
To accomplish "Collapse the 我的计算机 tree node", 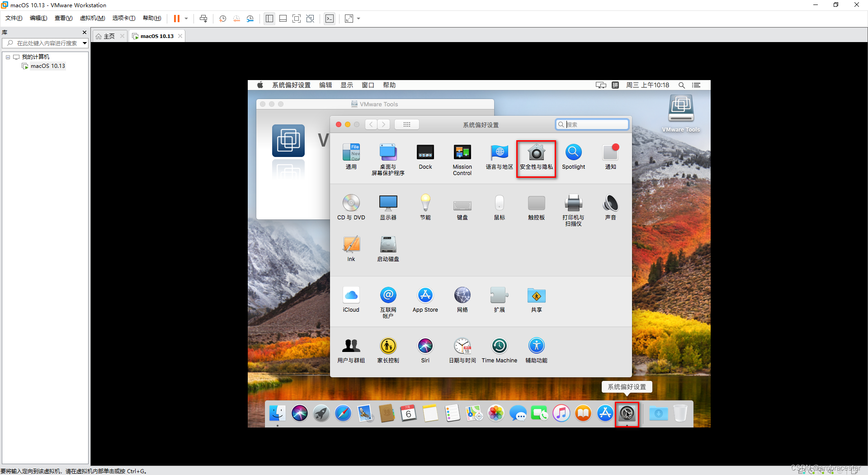I will tap(8, 57).
